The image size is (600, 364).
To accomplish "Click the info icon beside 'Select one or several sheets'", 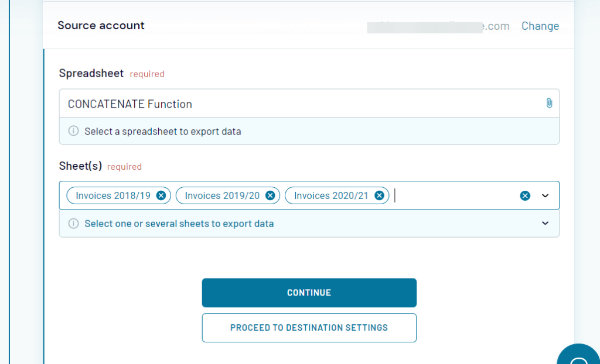I will tap(73, 224).
